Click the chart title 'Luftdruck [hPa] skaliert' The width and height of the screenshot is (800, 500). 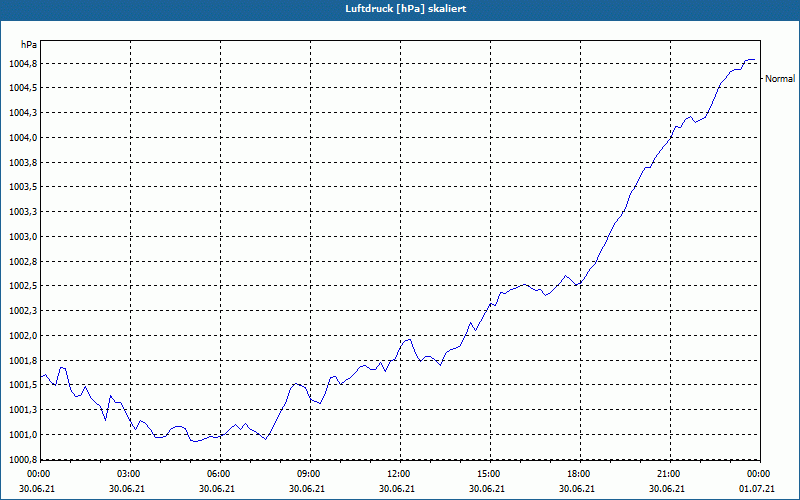click(x=405, y=9)
